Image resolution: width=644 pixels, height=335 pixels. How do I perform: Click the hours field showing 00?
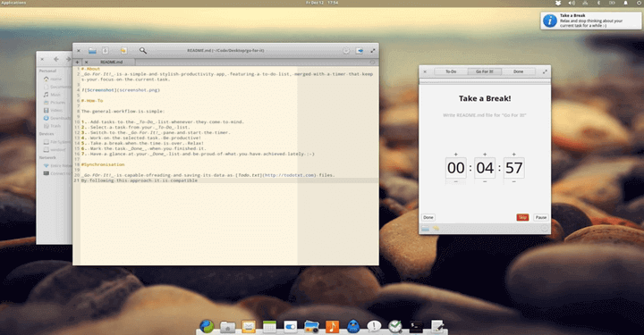[x=456, y=168]
